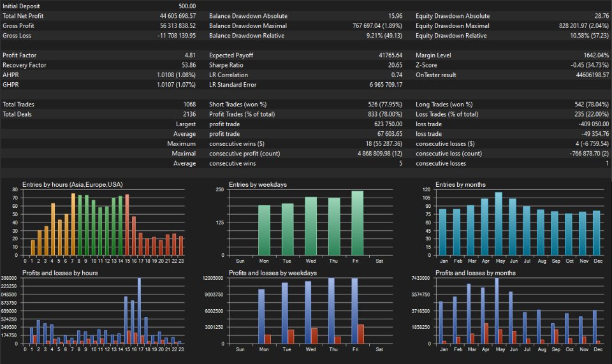Select Balance Drawdown Maximal value 767 697.04 (1.89%)
Image resolution: width=612 pixels, height=364 pixels.
[377, 25]
